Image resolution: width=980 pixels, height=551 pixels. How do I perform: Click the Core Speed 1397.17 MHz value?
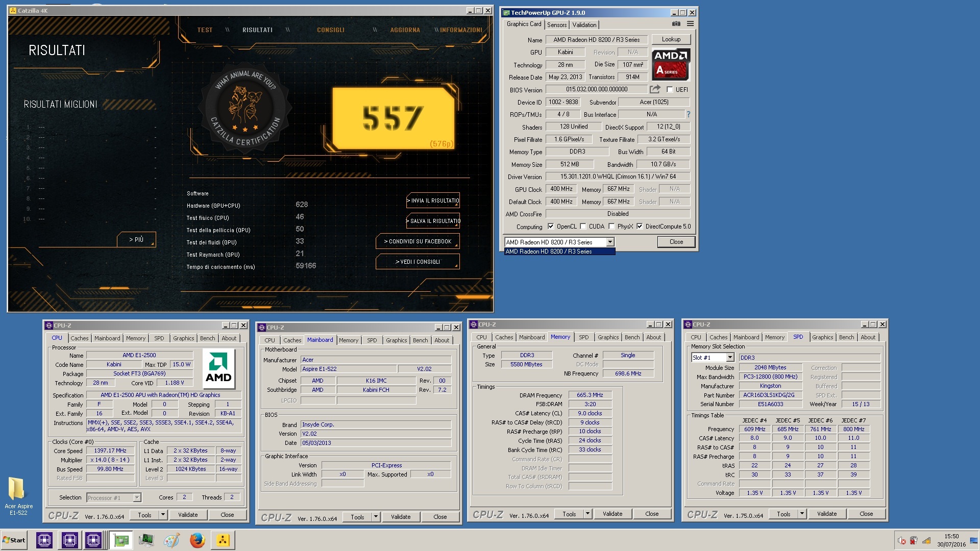pos(110,450)
